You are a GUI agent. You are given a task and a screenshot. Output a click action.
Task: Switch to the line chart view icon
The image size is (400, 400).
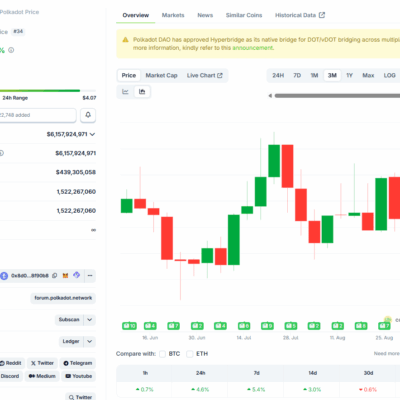point(125,92)
